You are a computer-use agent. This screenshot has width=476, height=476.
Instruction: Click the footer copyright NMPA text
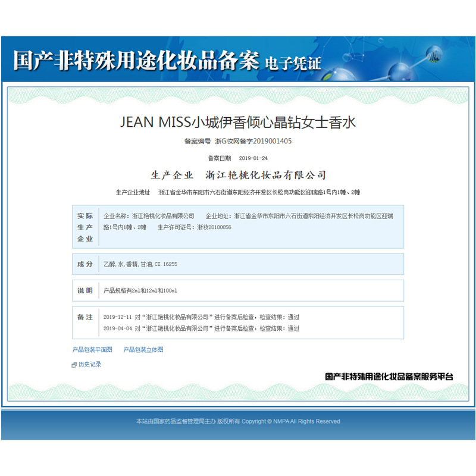(238, 421)
